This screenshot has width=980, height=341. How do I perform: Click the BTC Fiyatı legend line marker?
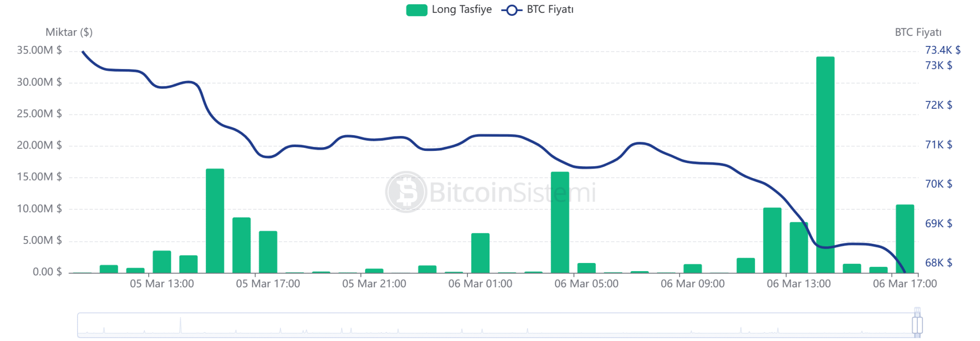pyautogui.click(x=512, y=10)
